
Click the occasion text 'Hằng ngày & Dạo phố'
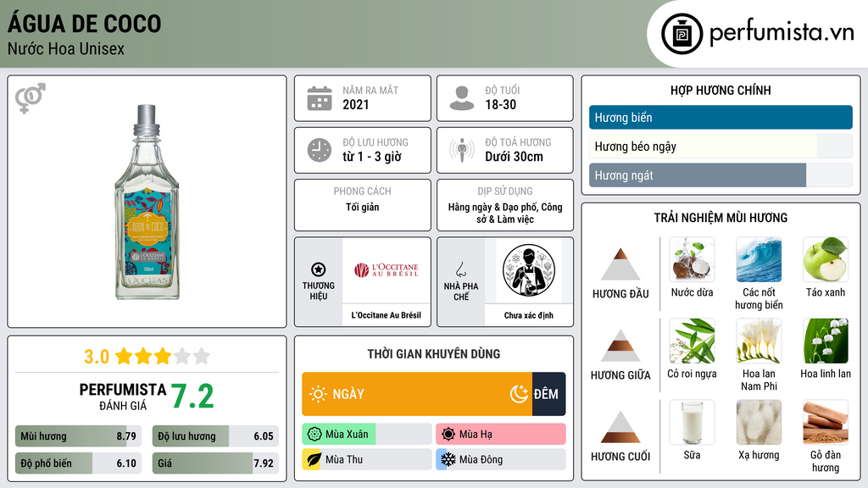492,207
